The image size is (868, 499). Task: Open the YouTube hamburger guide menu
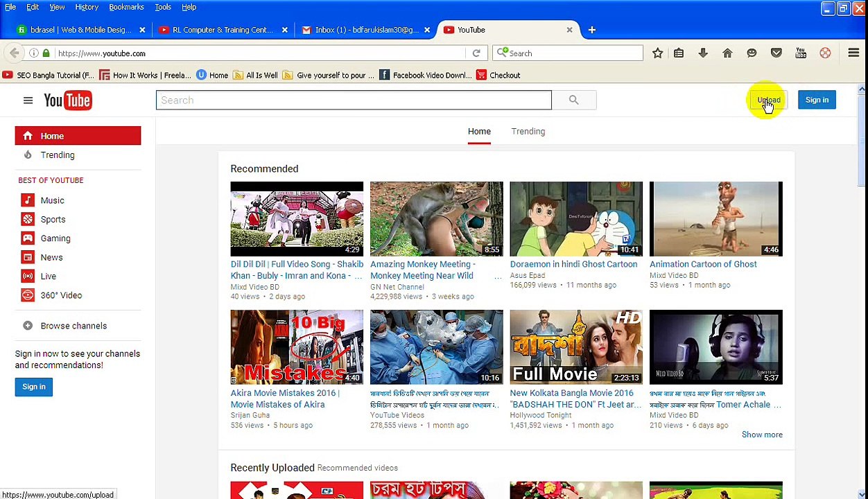[28, 100]
